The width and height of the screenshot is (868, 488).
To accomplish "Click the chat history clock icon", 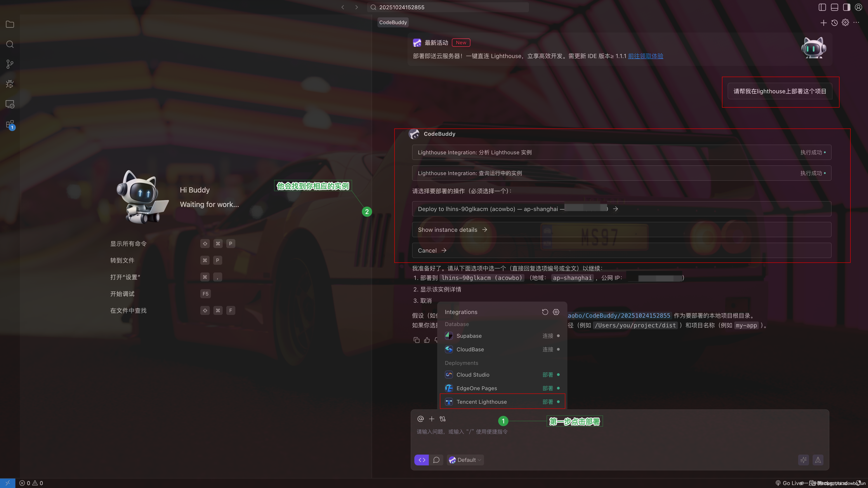I will pyautogui.click(x=834, y=23).
